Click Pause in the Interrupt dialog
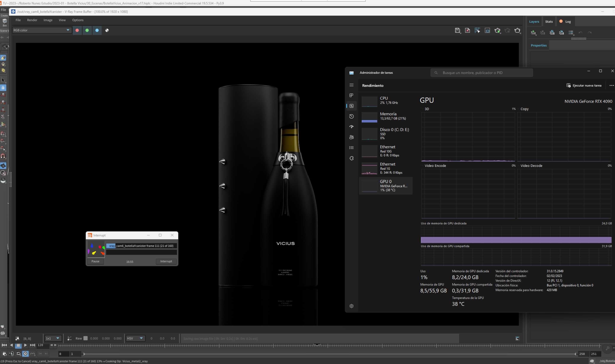The height and width of the screenshot is (364, 615). (95, 261)
